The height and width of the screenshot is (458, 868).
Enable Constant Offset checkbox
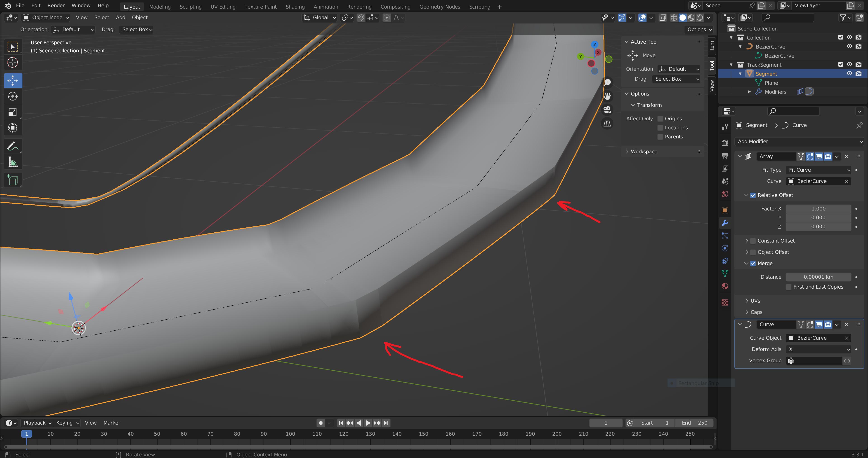click(753, 241)
